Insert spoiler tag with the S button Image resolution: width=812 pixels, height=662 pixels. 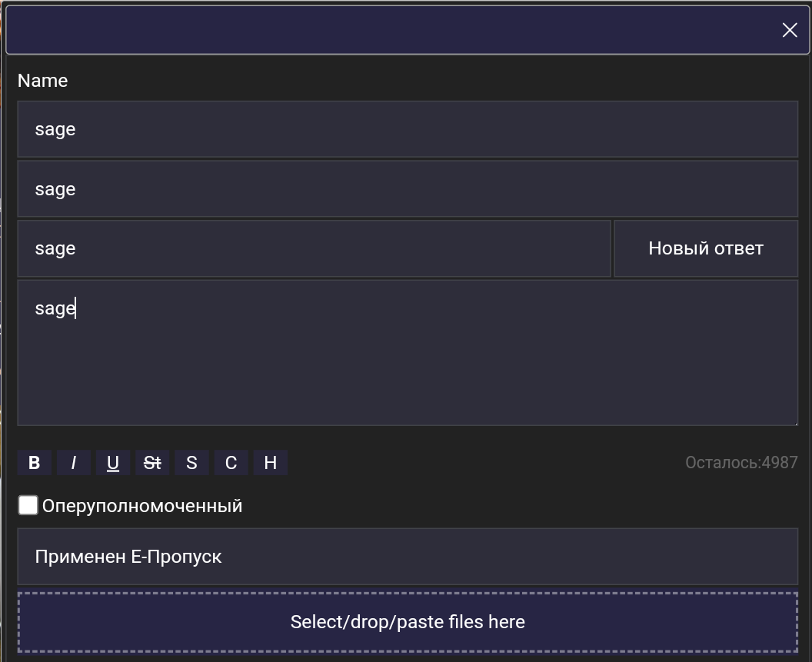click(x=191, y=463)
